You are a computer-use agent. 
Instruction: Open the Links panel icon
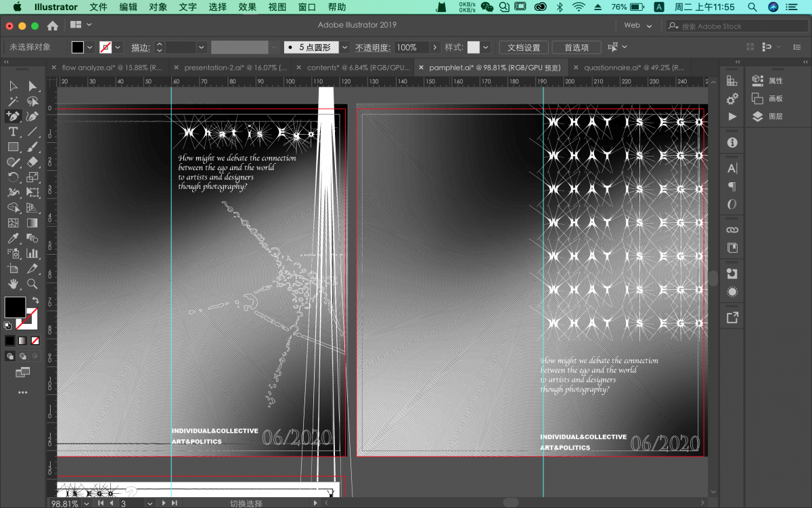coord(732,230)
